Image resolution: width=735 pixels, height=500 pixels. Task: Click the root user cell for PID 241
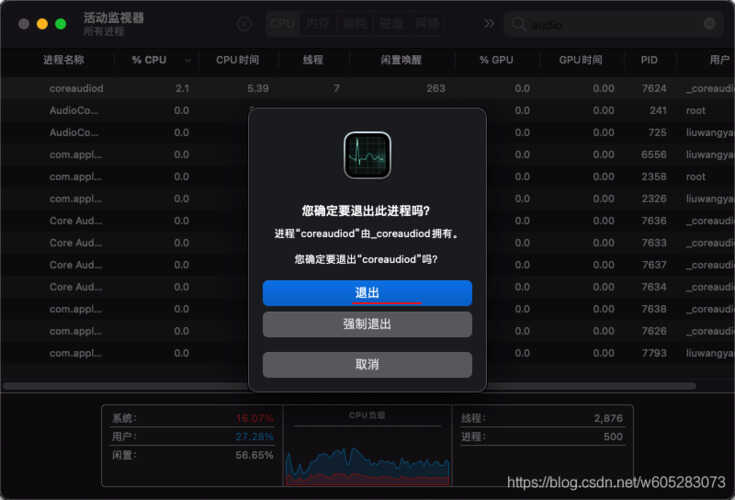tap(696, 111)
